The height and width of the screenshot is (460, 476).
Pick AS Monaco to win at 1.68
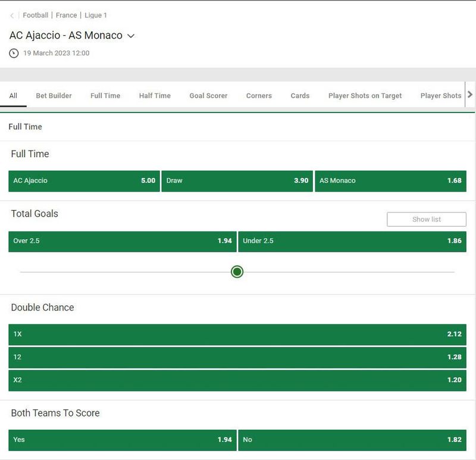coord(390,181)
